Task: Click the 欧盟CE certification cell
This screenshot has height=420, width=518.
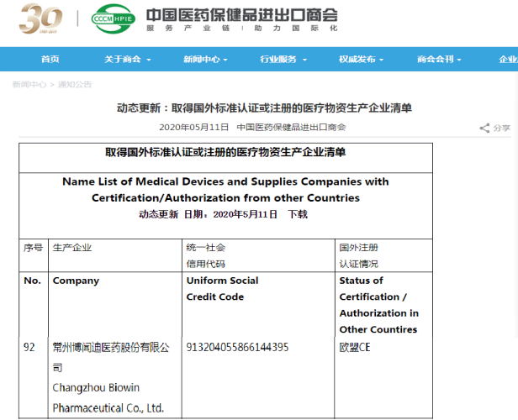Action: 354,347
